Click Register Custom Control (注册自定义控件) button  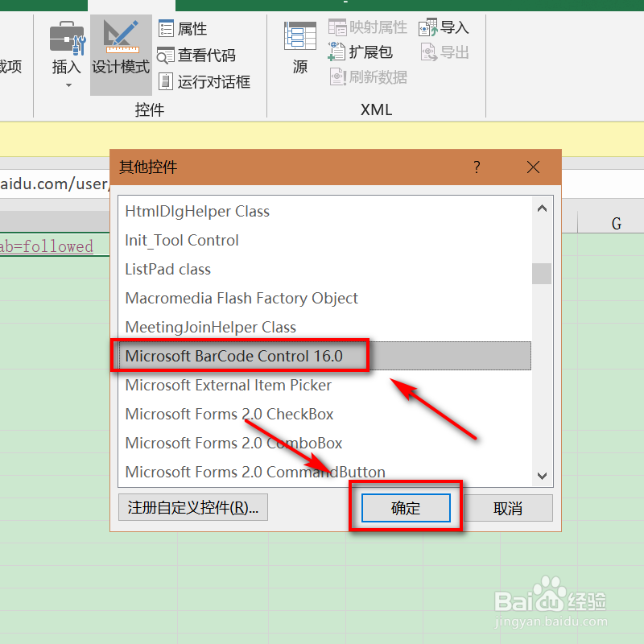[193, 508]
